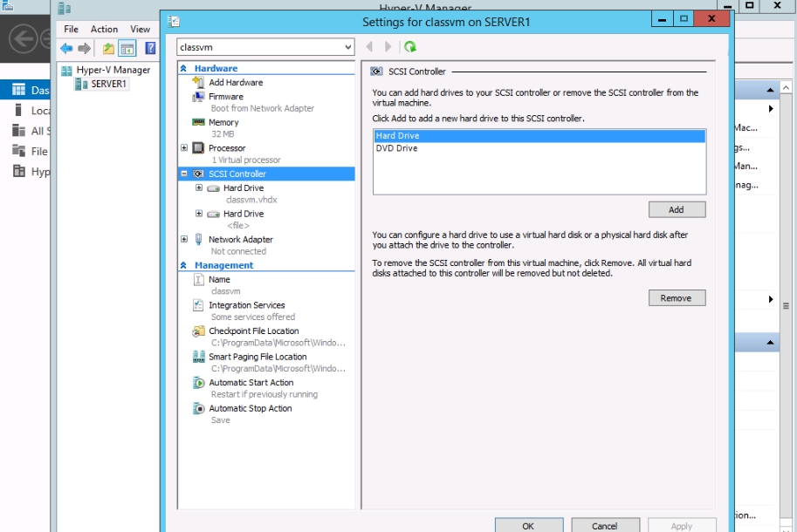Expand the <file> Hard Drive node
This screenshot has height=532, width=797.
pyautogui.click(x=199, y=214)
